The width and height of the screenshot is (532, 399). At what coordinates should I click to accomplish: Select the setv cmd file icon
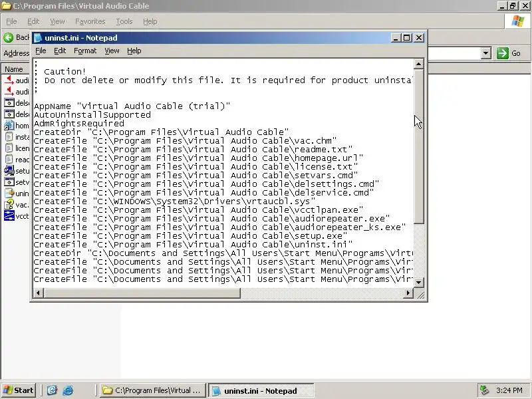tap(9, 182)
